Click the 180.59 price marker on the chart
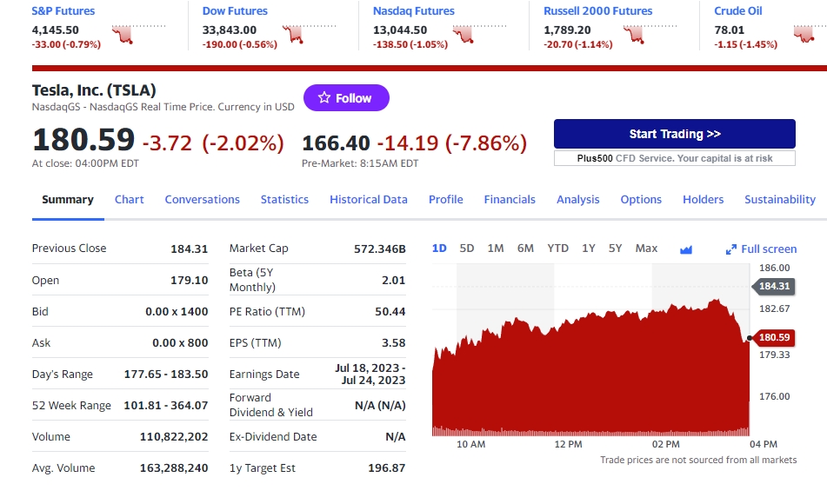Image resolution: width=827 pixels, height=504 pixels. [x=773, y=337]
